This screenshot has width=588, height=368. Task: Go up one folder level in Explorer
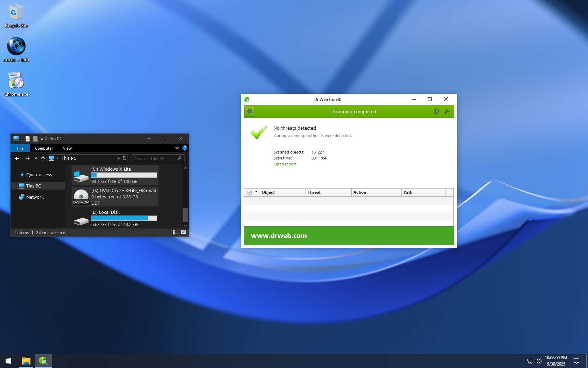tap(43, 158)
